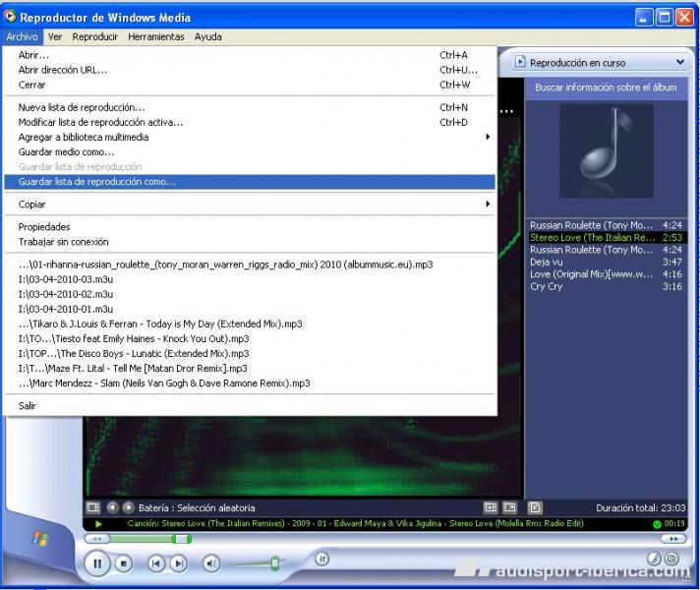Open the Reproducir menu
The image size is (700, 590).
click(95, 37)
